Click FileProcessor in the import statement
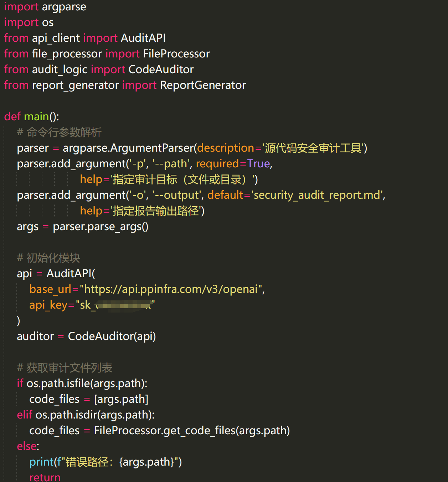This screenshot has height=482, width=448. tap(176, 54)
